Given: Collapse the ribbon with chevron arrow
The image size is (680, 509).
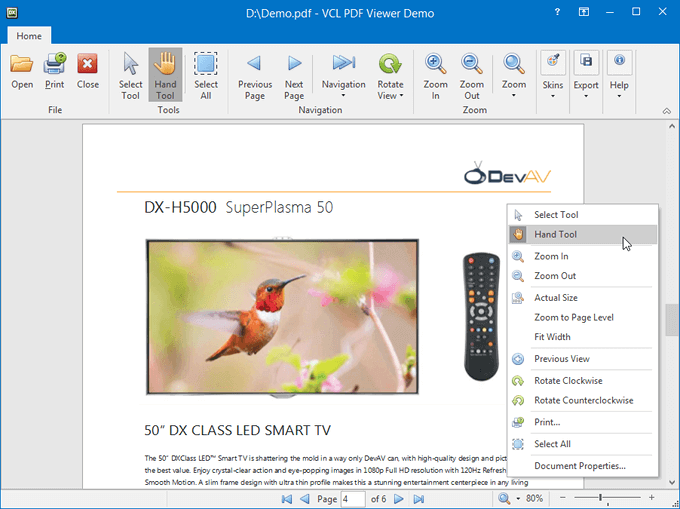Looking at the screenshot, I should [667, 111].
